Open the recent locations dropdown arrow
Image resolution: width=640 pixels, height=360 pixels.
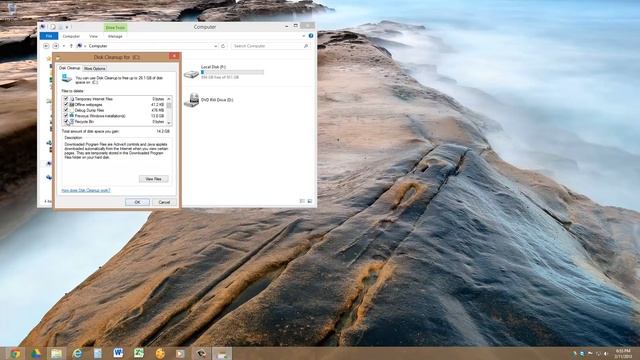(x=64, y=46)
